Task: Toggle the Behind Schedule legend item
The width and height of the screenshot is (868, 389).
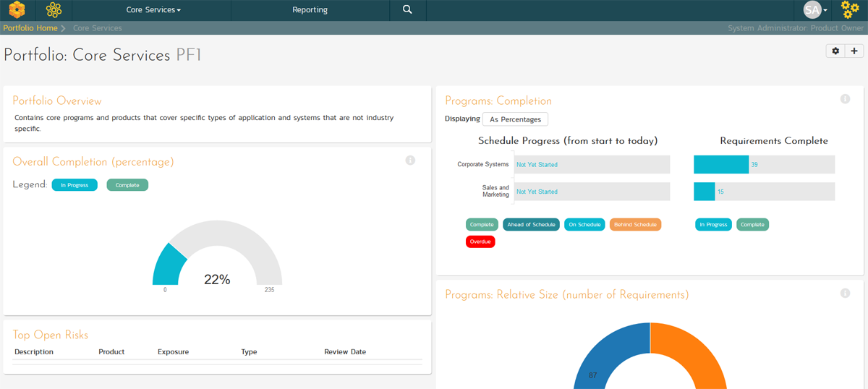Action: pyautogui.click(x=635, y=225)
